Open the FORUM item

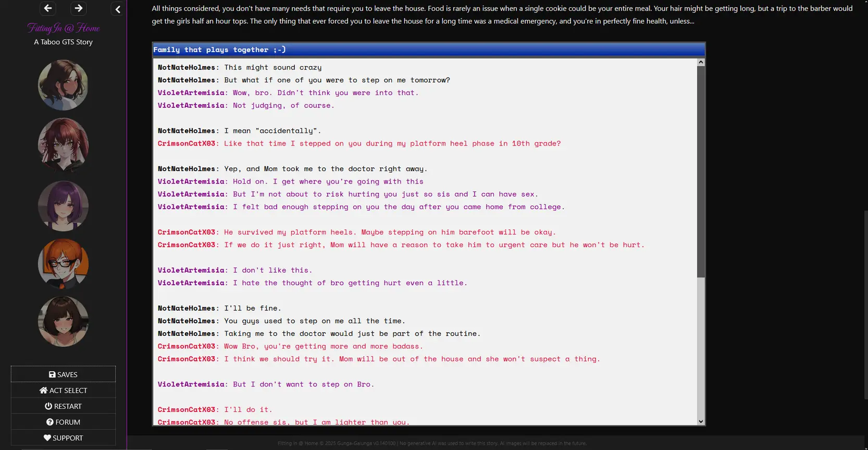coord(63,422)
